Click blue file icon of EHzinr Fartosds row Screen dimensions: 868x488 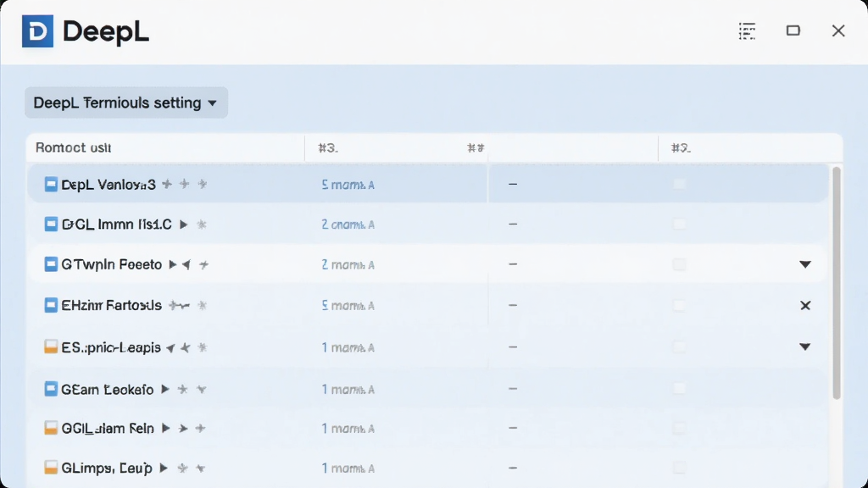pos(51,305)
